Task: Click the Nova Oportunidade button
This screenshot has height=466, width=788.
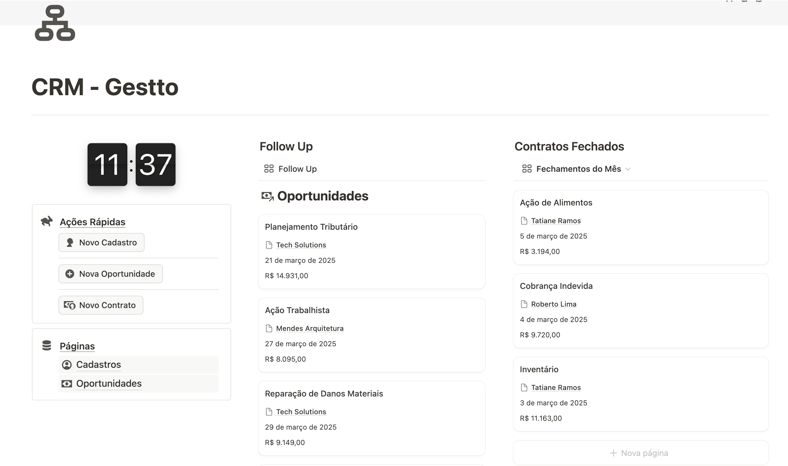Action: (111, 274)
